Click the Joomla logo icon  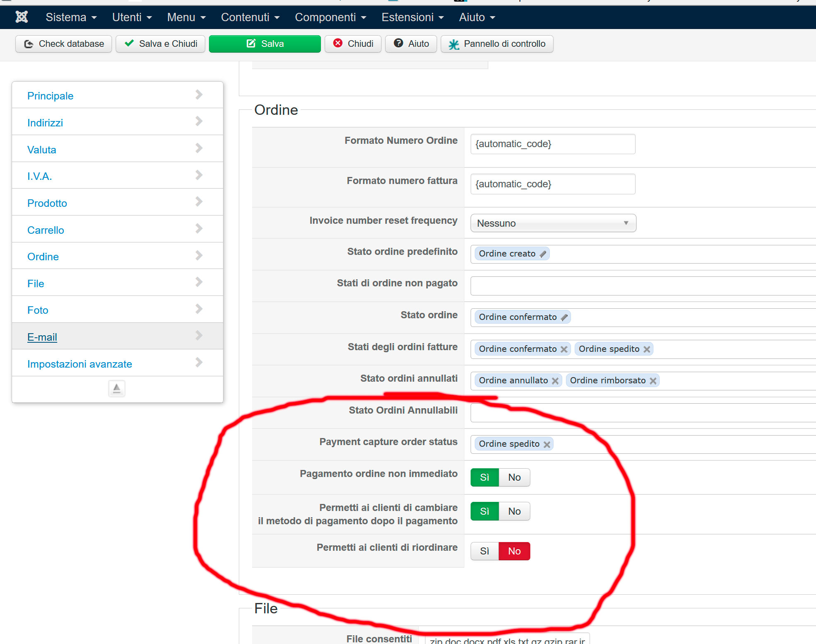[x=22, y=17]
